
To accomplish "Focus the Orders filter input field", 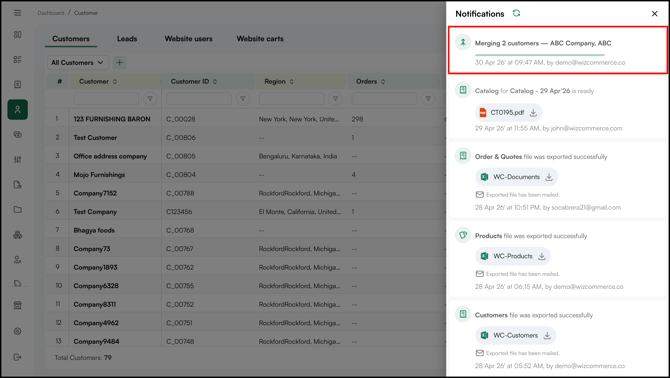I will [x=384, y=99].
